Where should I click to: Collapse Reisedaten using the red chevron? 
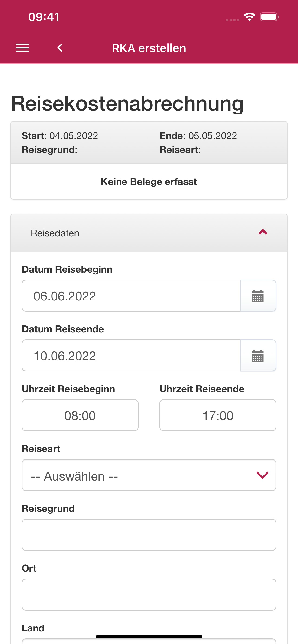coord(263,232)
